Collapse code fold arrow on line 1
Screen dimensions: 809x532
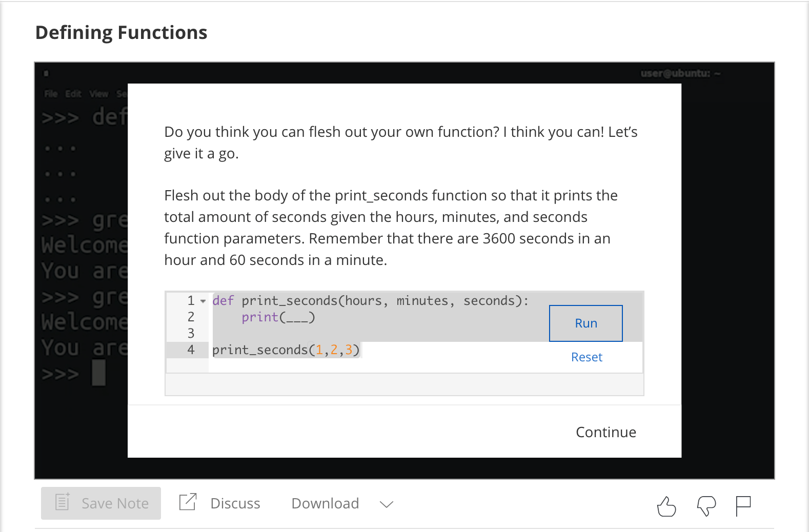point(203,301)
